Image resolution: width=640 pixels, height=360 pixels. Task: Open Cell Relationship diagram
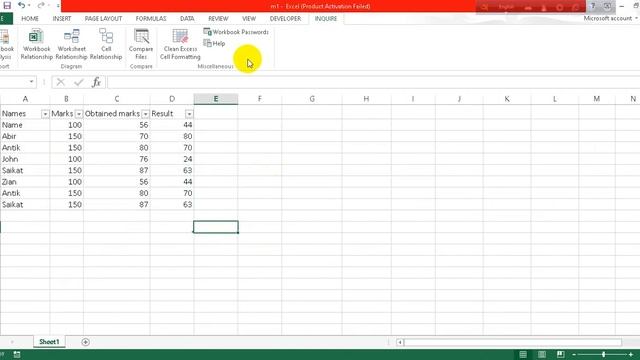[106, 44]
